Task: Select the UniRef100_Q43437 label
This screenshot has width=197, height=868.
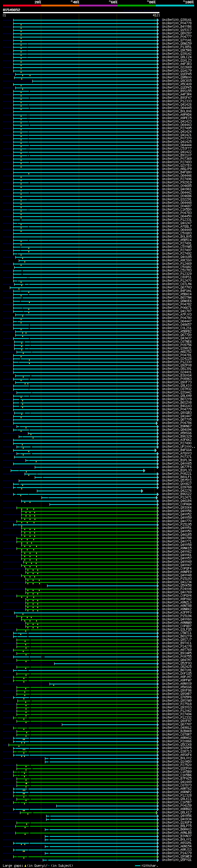Action: click(176, 338)
